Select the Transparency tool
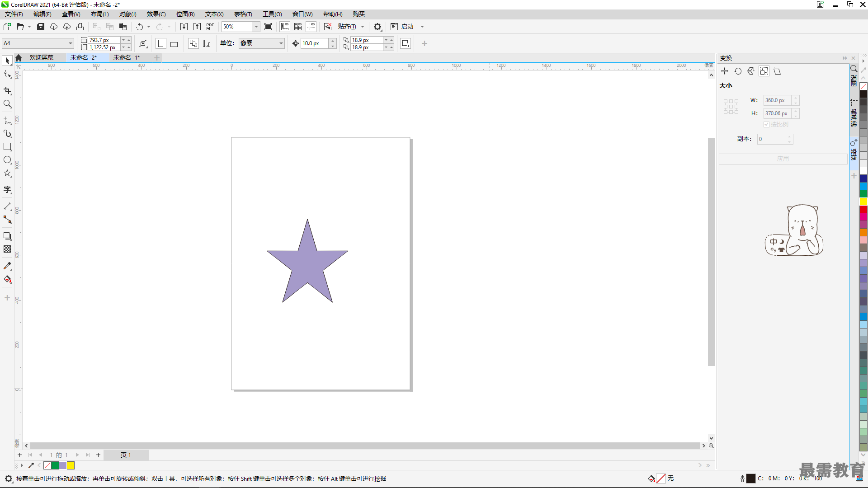The height and width of the screenshot is (488, 868). [x=7, y=249]
